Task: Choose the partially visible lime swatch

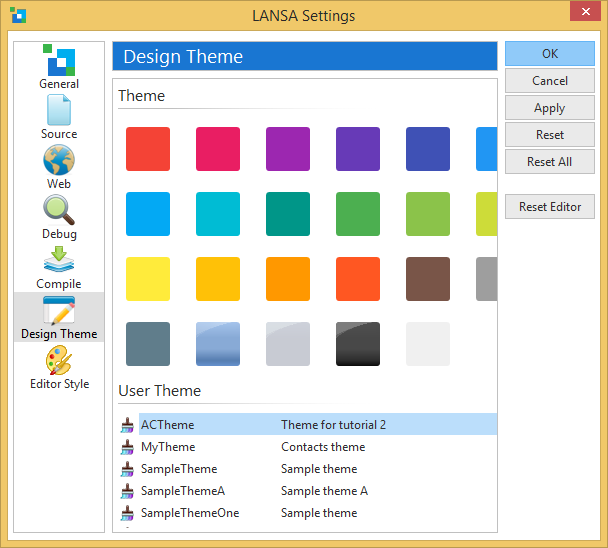Action: (x=487, y=214)
